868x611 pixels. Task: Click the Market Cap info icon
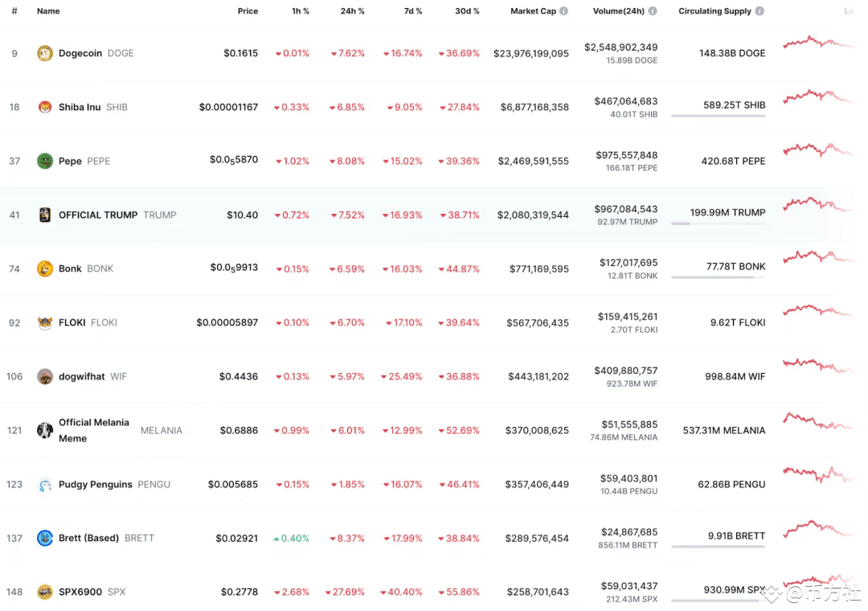(x=563, y=11)
